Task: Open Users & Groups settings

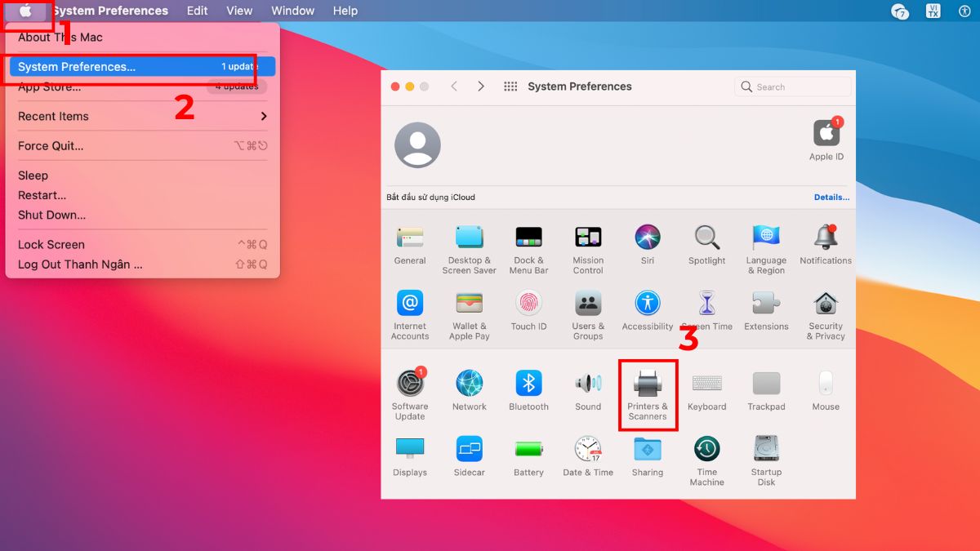Action: point(588,315)
